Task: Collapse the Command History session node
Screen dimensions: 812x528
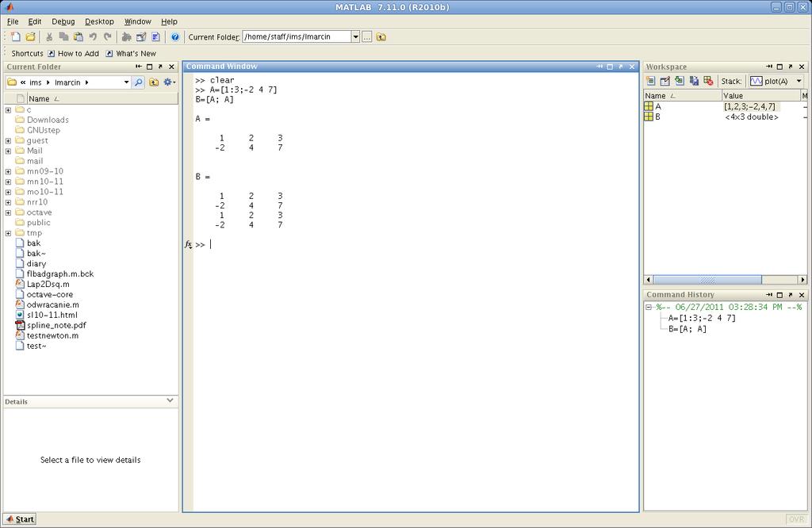Action: click(x=649, y=308)
